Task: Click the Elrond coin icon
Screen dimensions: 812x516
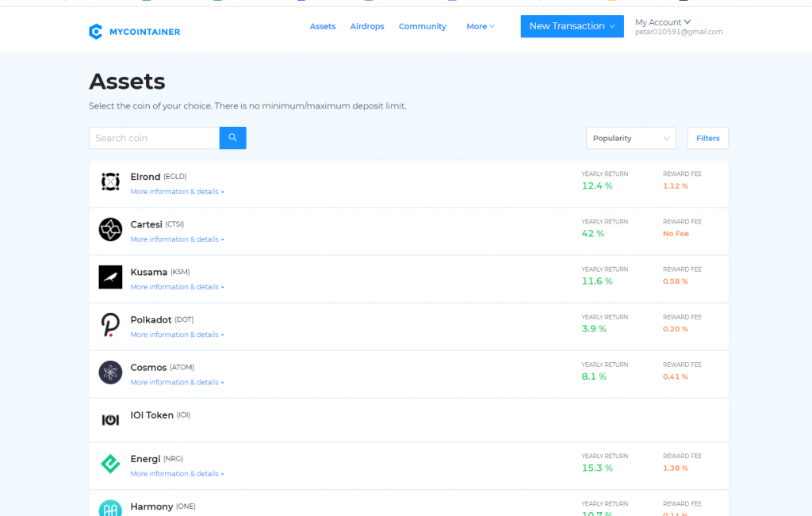Action: (110, 182)
